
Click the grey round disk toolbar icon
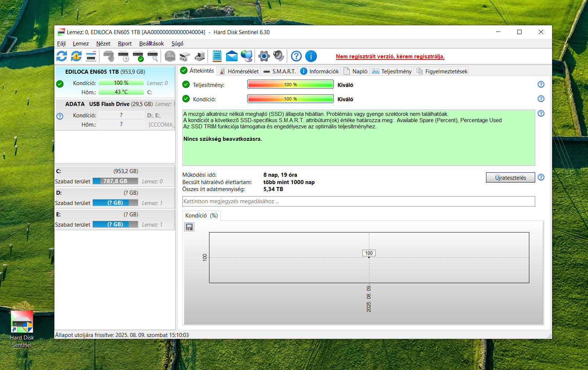pyautogui.click(x=170, y=56)
